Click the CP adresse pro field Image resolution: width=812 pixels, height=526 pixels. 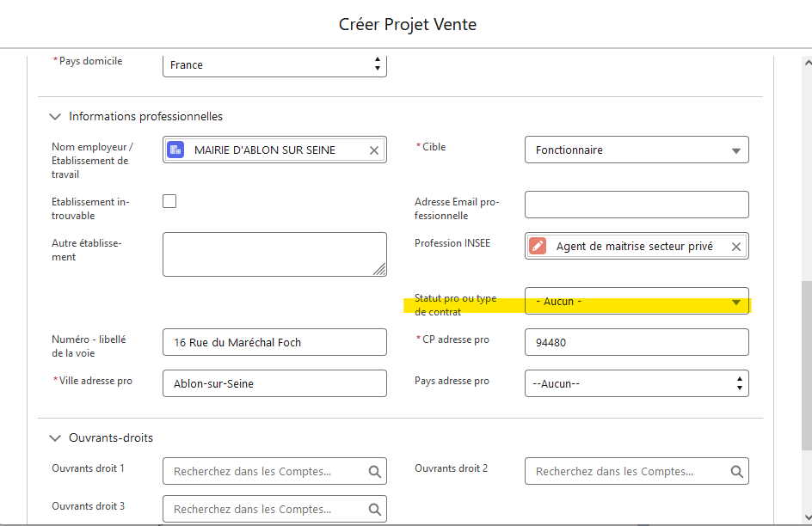tap(637, 342)
